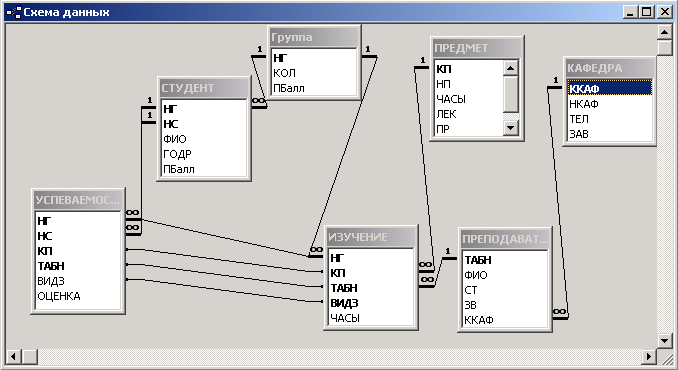Click the vertical scrollbar thumb of window
This screenshot has height=370, width=678.
click(664, 47)
